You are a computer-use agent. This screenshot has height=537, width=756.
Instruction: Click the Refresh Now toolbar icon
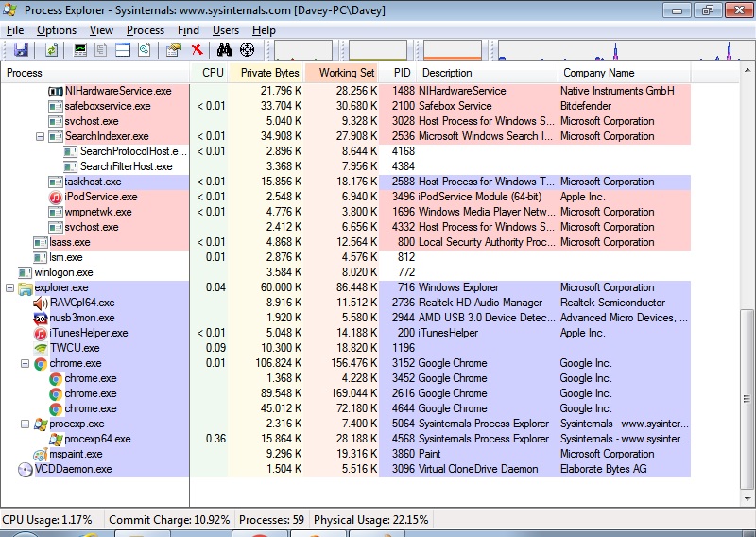(x=51, y=50)
